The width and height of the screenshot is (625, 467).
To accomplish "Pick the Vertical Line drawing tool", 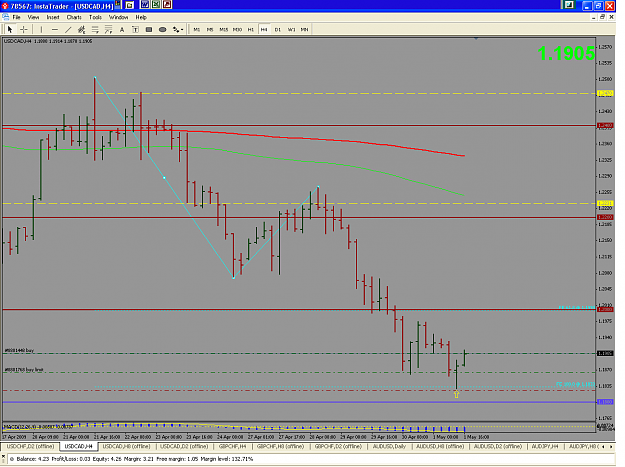I will pyautogui.click(x=41, y=29).
